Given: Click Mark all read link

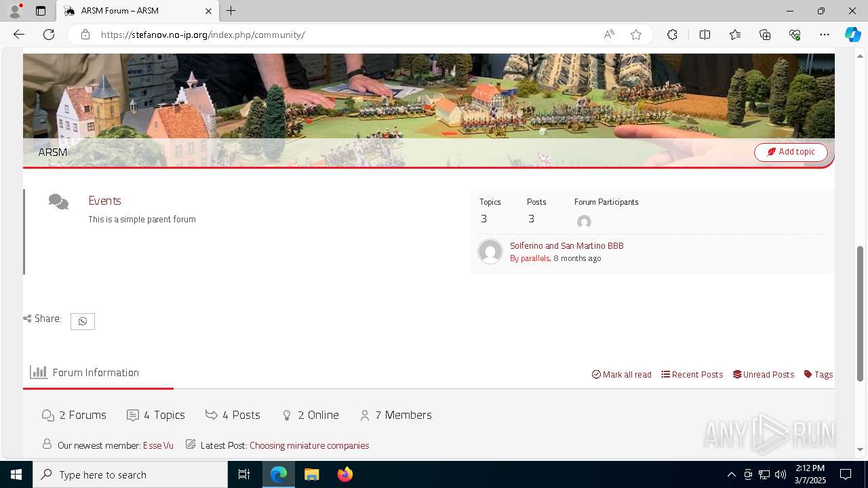Looking at the screenshot, I should [x=622, y=374].
